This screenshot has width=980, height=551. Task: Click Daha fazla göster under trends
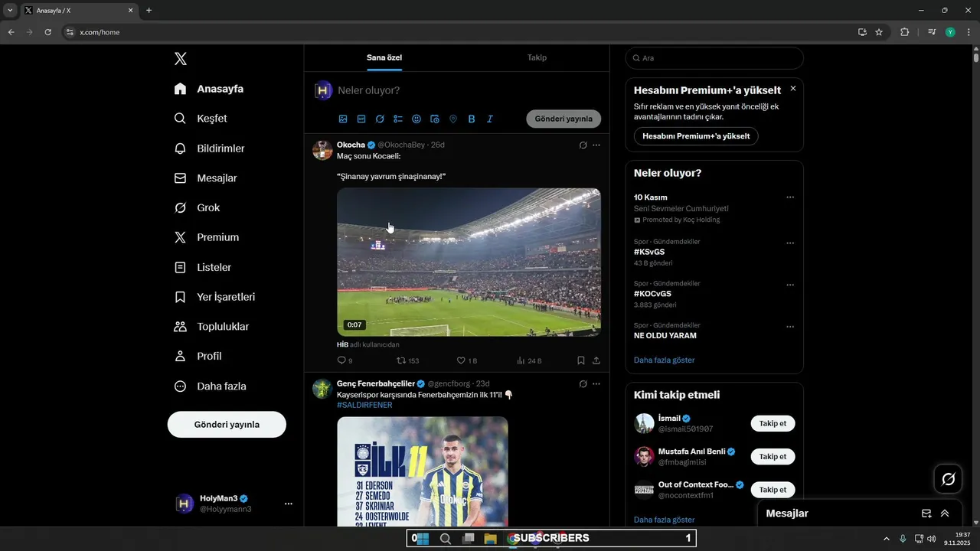click(665, 360)
